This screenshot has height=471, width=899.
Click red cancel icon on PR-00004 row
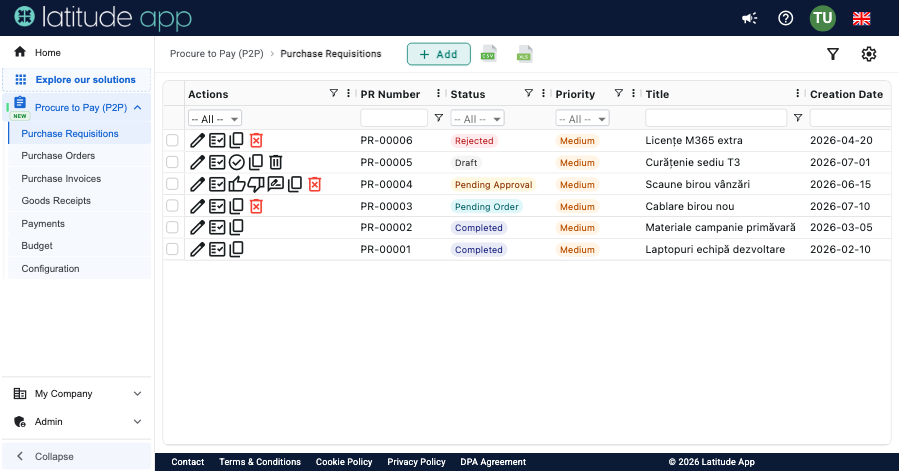[315, 184]
